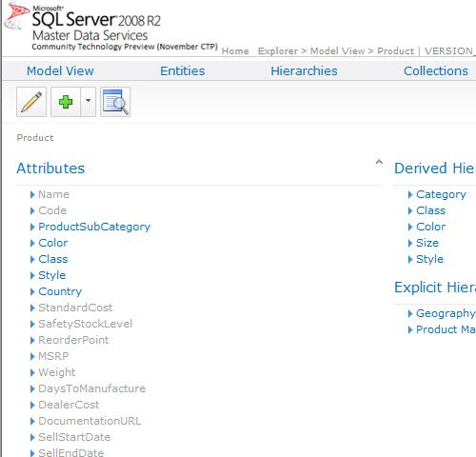Select the ReorderPoint attribute text
This screenshot has width=476, height=457.
[x=73, y=340]
